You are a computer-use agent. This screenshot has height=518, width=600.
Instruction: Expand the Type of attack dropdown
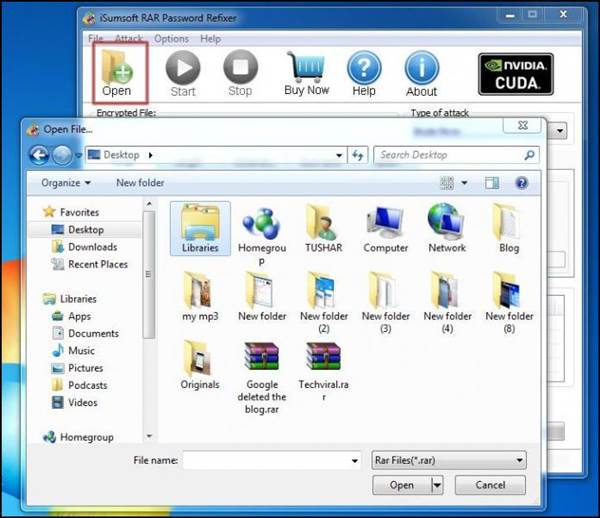pos(560,131)
